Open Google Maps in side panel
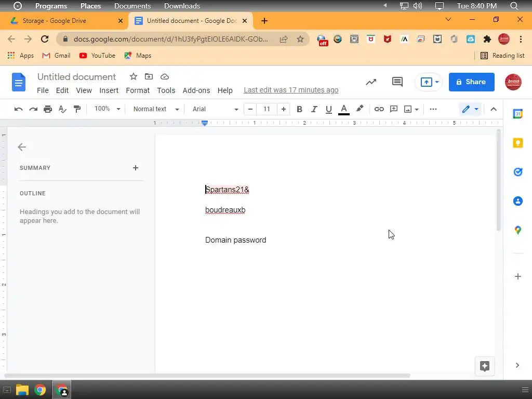 tap(518, 230)
